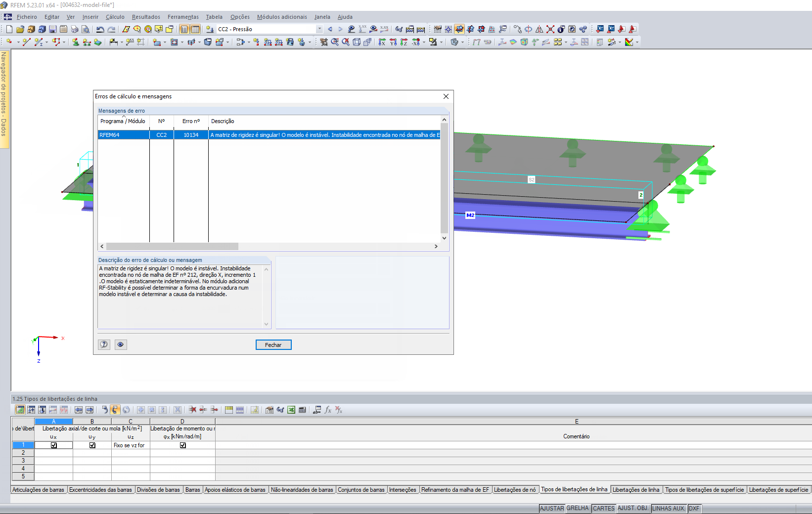Click the dimension tool icon
Screen dimensions: 812x514
(x=113, y=42)
